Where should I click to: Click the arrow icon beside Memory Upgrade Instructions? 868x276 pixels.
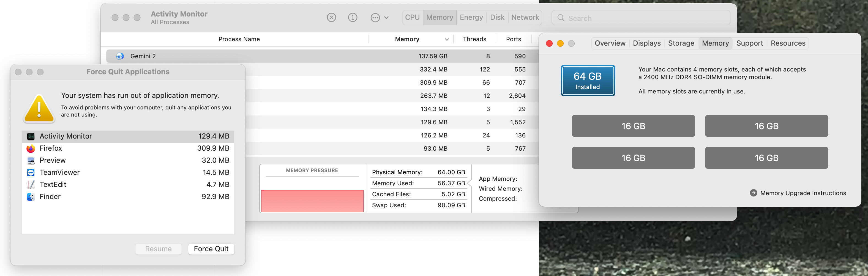(754, 193)
